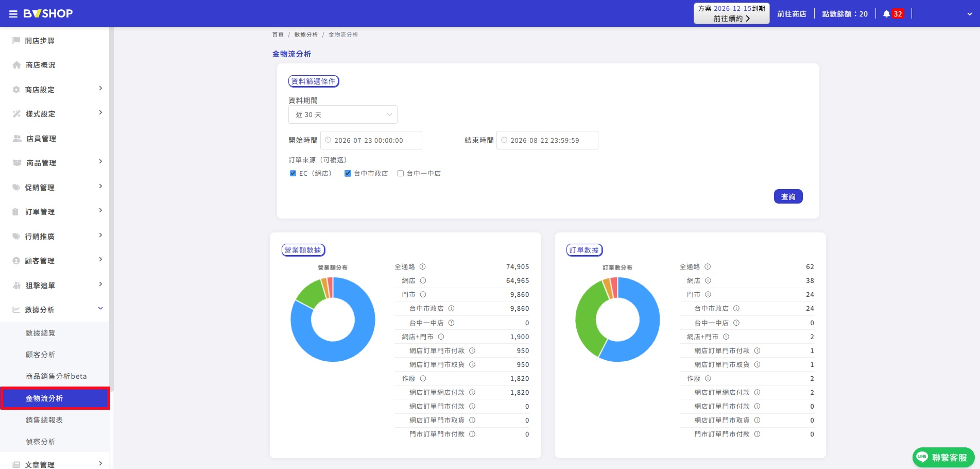This screenshot has width=980, height=469.
Task: Uncheck the 台中市政店 order source
Action: coord(348,174)
